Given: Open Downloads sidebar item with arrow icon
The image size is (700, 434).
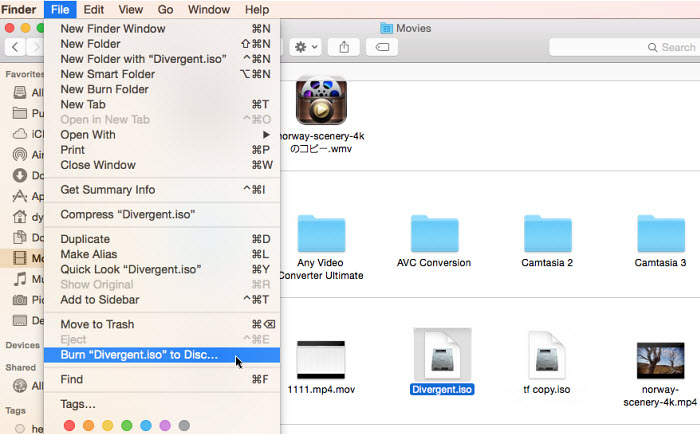Looking at the screenshot, I should tap(28, 175).
